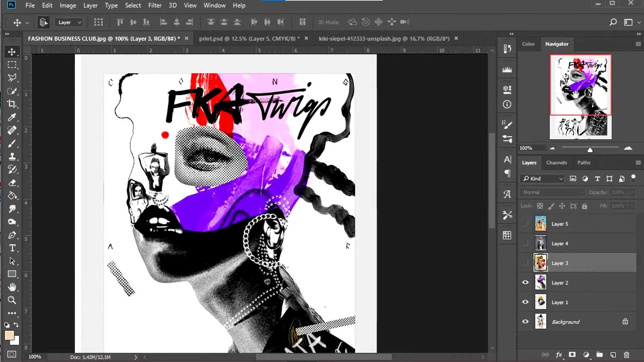
Task: Click the status bar zoom field
Action: [35, 357]
